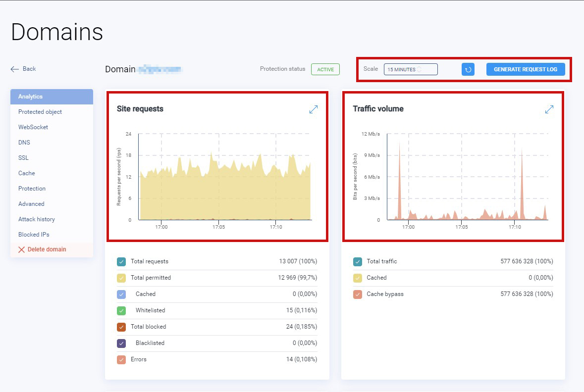This screenshot has width=584, height=392.
Task: Click the 17:05 marker on Site requests chart
Action: 218,227
